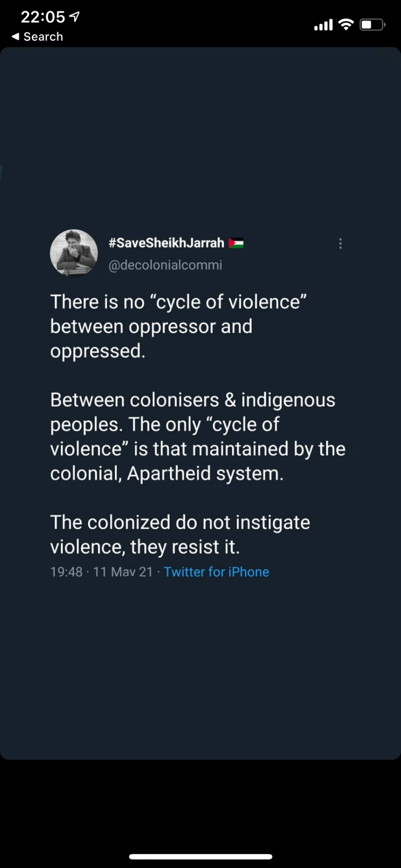Tap the home indicator bar
401x868 pixels.
pyautogui.click(x=200, y=856)
